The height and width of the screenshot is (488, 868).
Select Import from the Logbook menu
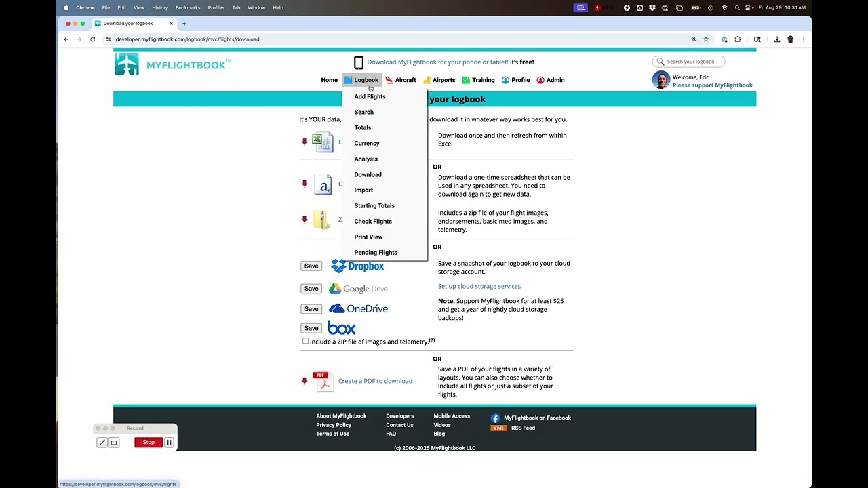pos(363,190)
